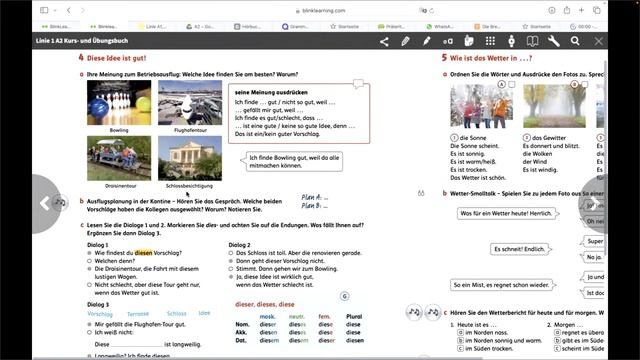The width and height of the screenshot is (640, 360).
Task: Switch to the Präsent... tab
Action: [391, 27]
